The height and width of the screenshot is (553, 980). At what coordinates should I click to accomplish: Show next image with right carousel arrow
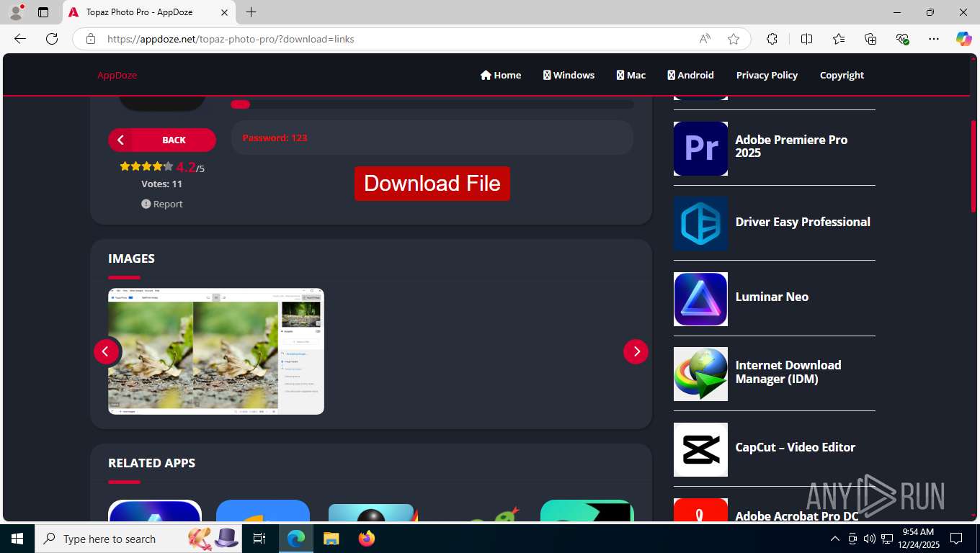click(x=636, y=351)
